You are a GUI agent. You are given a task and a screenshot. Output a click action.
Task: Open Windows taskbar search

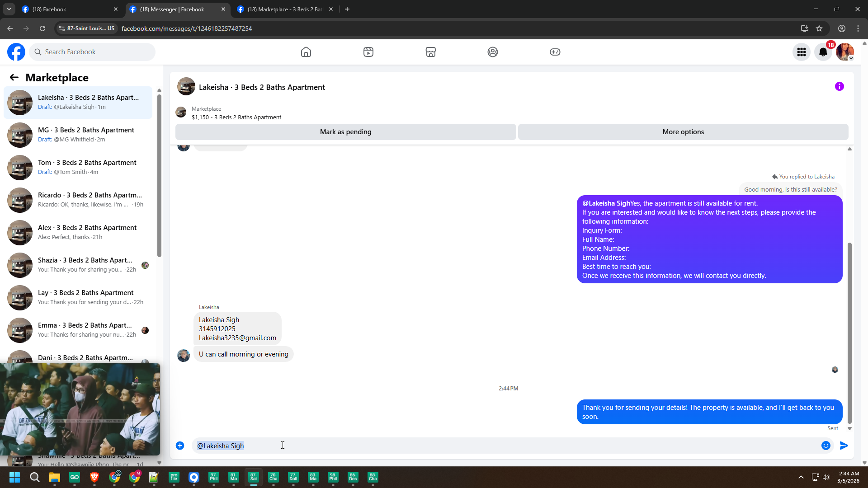(34, 477)
